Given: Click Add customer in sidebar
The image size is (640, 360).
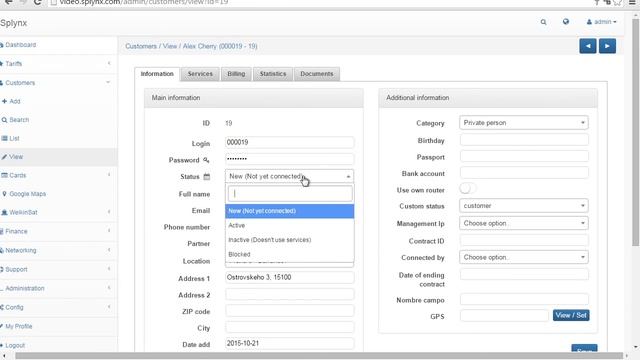Looking at the screenshot, I should (x=58, y=101).
